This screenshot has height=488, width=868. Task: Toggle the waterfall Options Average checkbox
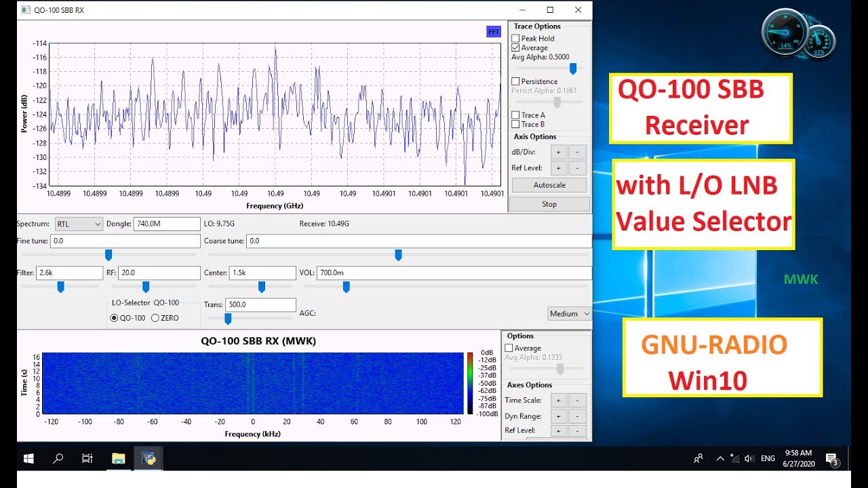pos(509,348)
